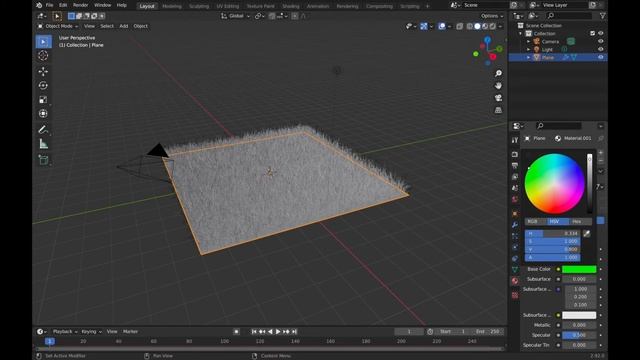Select the Measure tool
640x360 pixels.
click(x=43, y=144)
